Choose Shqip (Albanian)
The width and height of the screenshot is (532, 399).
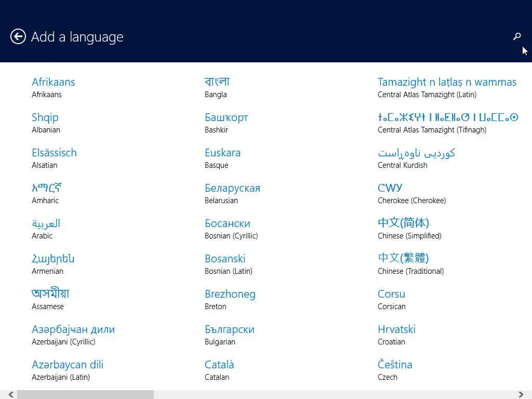(x=46, y=123)
